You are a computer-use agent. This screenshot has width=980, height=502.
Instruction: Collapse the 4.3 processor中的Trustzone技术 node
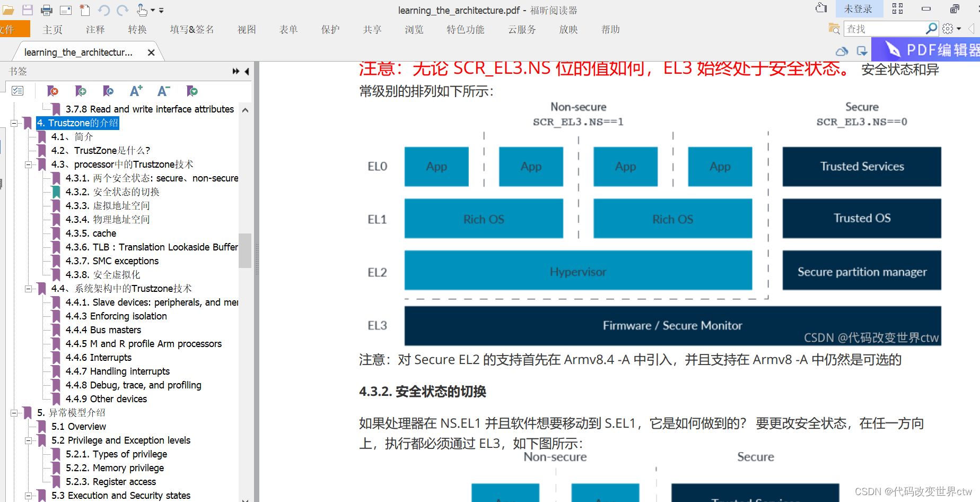tap(29, 165)
